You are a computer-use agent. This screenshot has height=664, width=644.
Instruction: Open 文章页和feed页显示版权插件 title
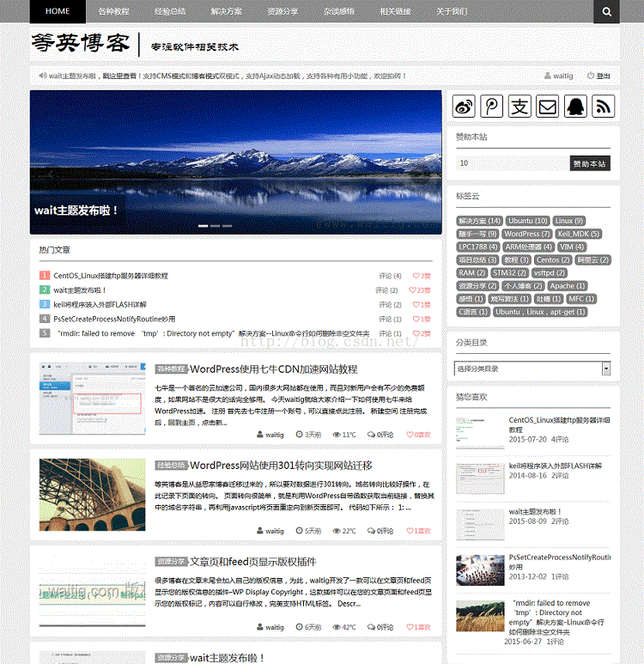click(252, 562)
